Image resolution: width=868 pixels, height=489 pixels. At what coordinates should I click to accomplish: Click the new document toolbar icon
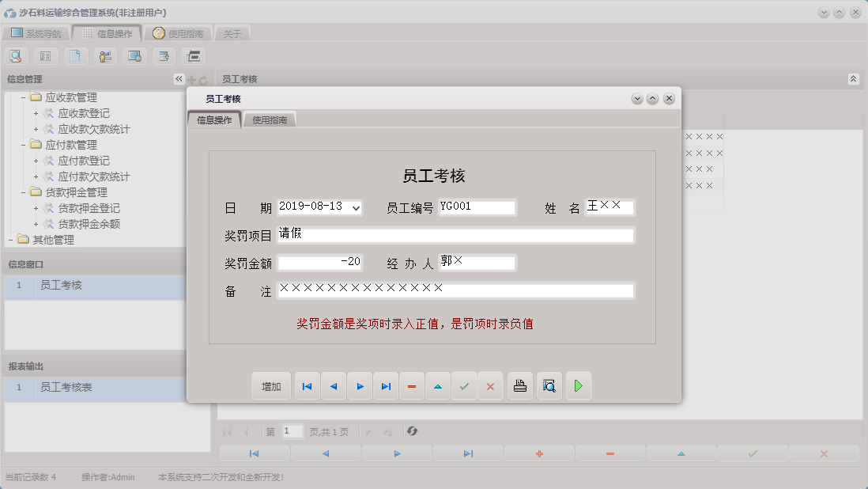click(74, 56)
